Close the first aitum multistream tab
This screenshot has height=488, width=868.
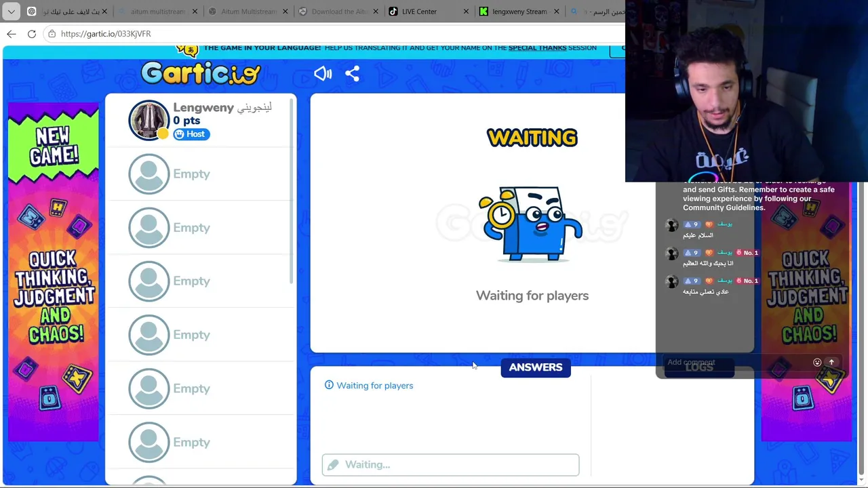click(193, 12)
